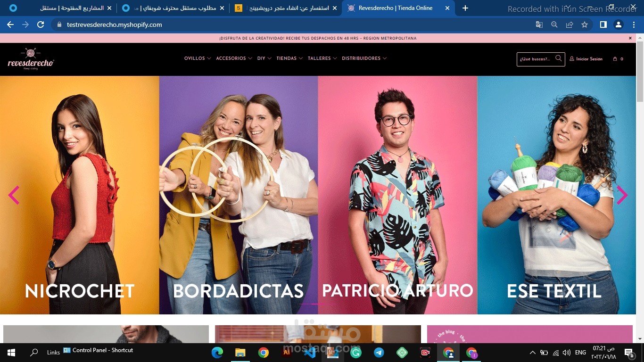The height and width of the screenshot is (362, 644).
Task: Open Telegram from the taskbar
Action: click(x=379, y=352)
